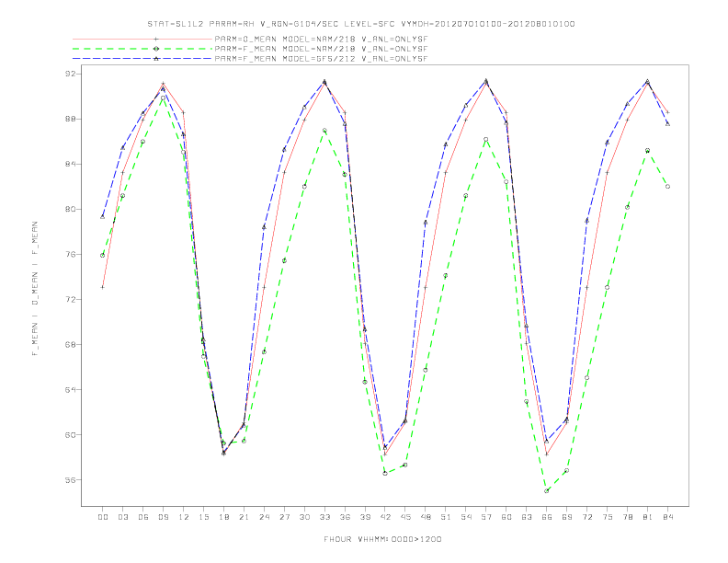Click x-axis tick label 21
Screen dimensions: 728x563
pyautogui.click(x=244, y=517)
